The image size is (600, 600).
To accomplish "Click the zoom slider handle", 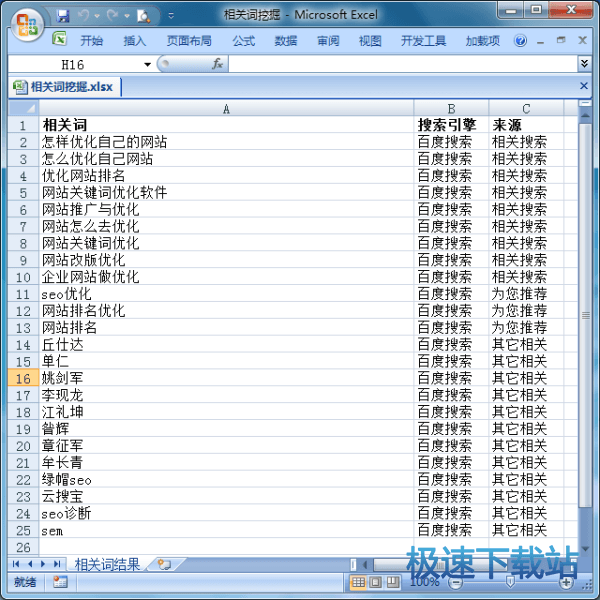I will pyautogui.click(x=510, y=582).
